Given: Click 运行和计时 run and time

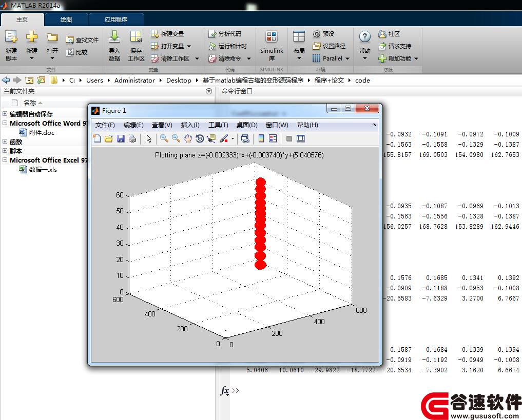Looking at the screenshot, I should click(x=228, y=46).
